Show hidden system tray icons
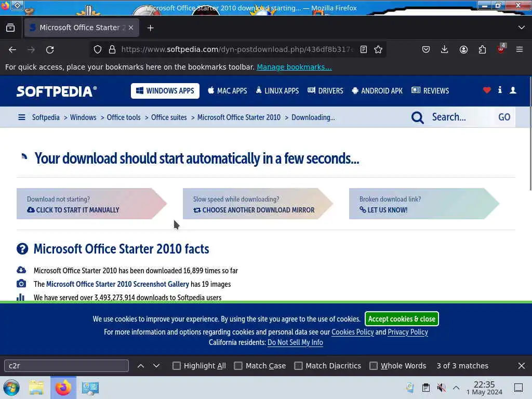The width and height of the screenshot is (532, 399). click(x=456, y=388)
